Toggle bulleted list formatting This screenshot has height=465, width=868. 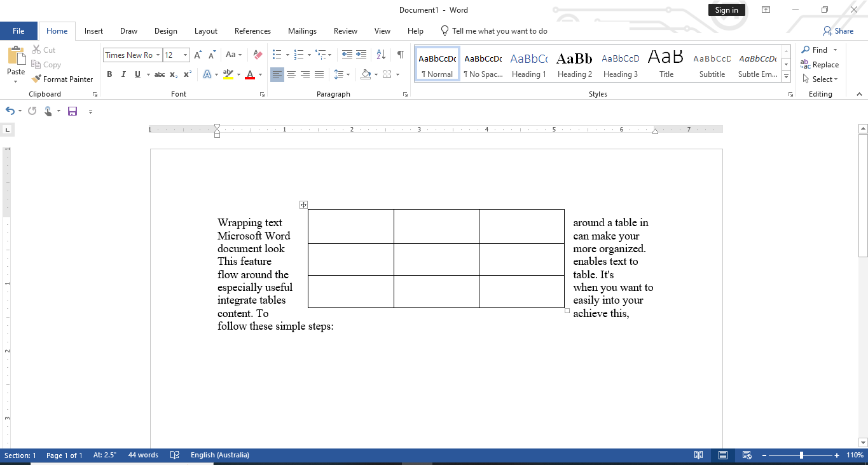tap(275, 55)
